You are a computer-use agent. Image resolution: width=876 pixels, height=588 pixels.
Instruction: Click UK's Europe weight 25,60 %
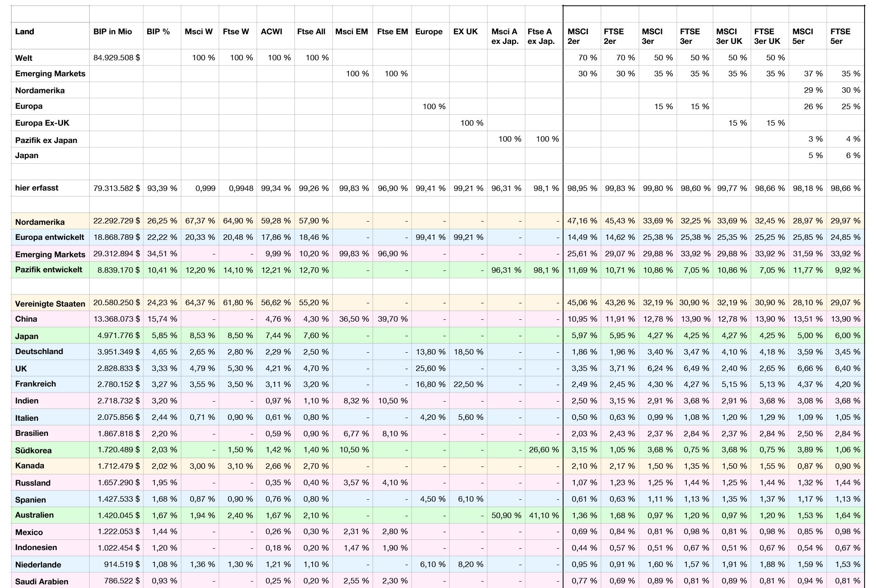431,368
